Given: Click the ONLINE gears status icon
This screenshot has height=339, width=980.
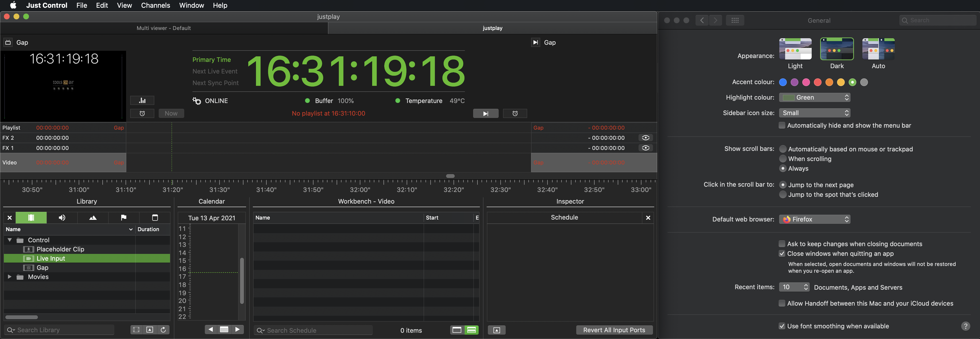Looking at the screenshot, I should (197, 101).
